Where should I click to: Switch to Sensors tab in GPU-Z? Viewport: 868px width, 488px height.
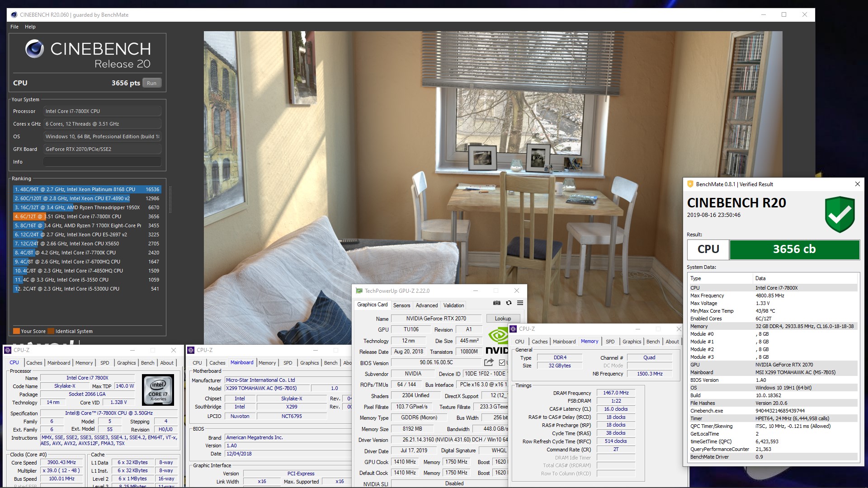click(x=401, y=305)
